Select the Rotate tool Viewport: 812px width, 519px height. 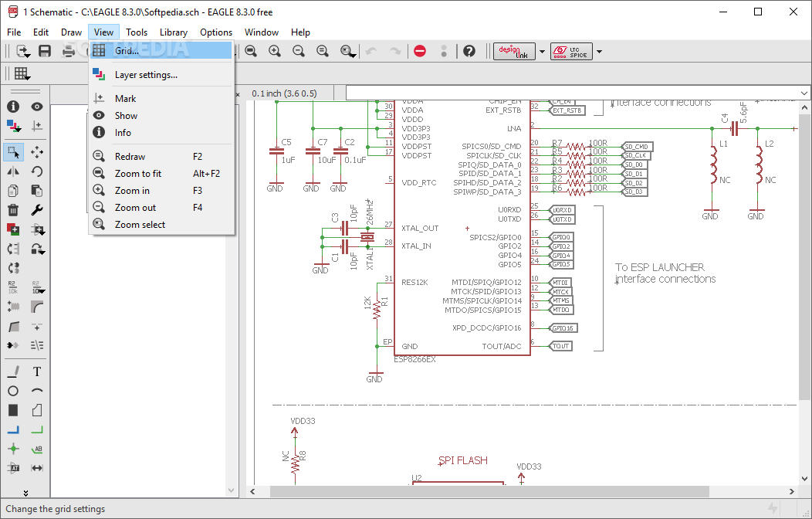[x=37, y=171]
